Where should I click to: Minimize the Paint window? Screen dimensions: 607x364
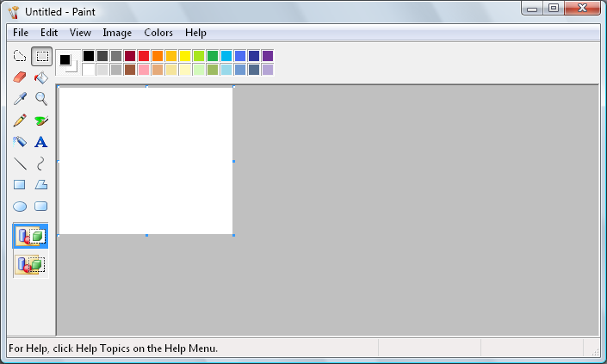[x=532, y=8]
